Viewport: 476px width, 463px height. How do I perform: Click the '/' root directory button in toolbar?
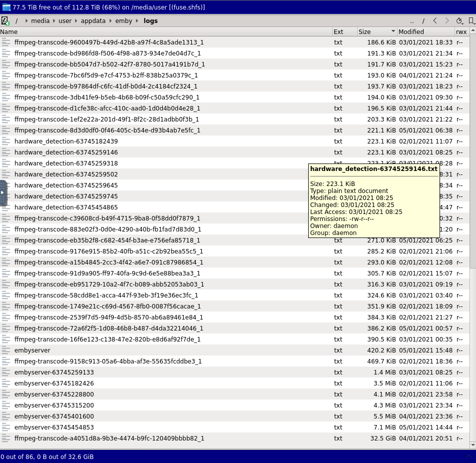423,21
